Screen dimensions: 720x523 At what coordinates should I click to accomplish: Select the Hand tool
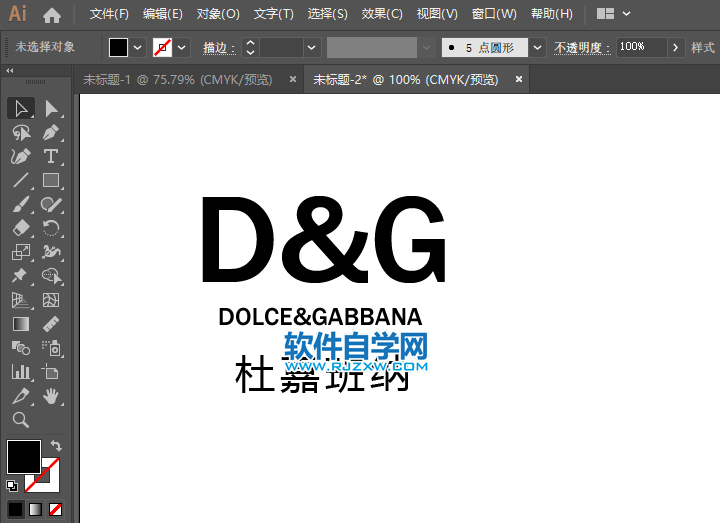[x=51, y=396]
